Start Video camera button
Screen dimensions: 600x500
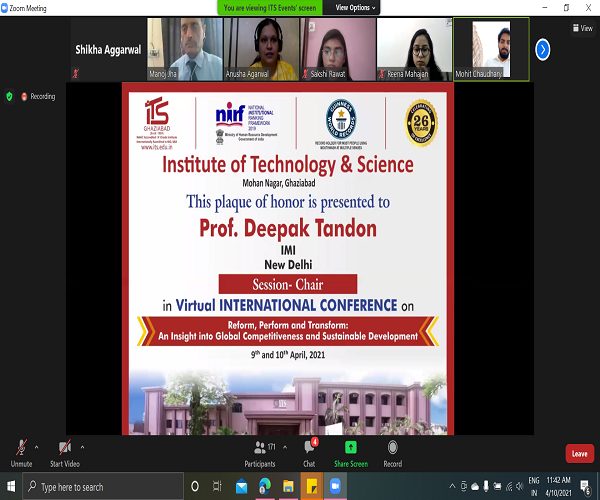pyautogui.click(x=65, y=453)
